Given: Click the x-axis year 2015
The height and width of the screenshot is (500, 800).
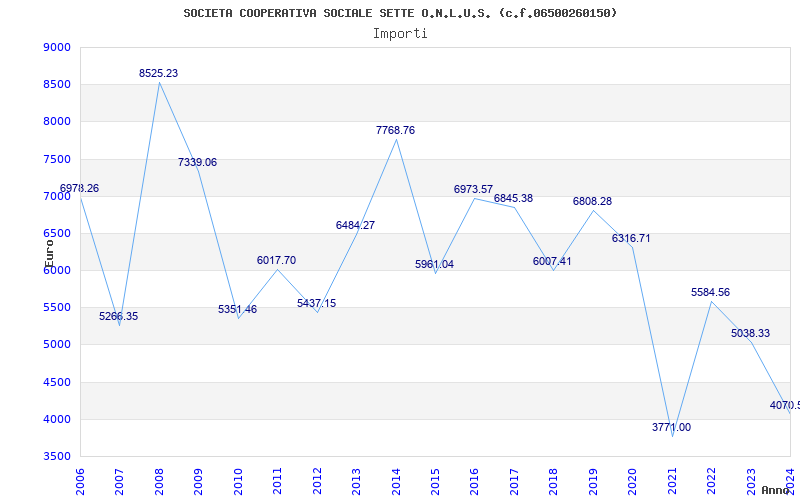Looking at the screenshot, I should click(x=435, y=481).
